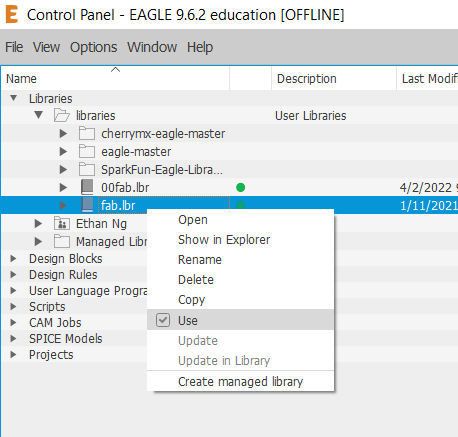Expand the Projects node
This screenshot has height=437, width=458.
click(13, 355)
